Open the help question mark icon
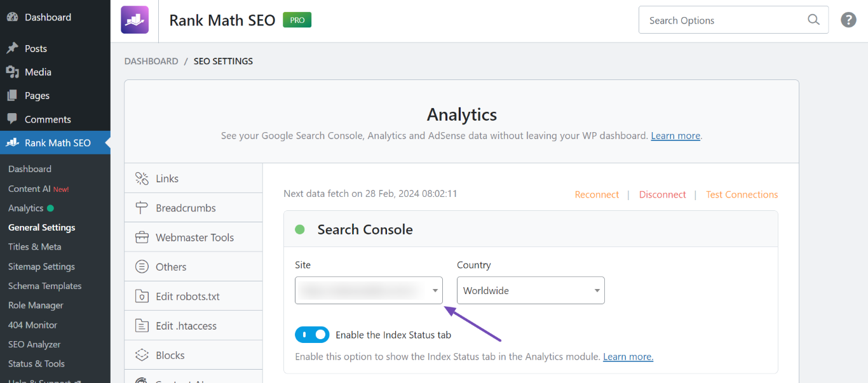 (x=848, y=20)
